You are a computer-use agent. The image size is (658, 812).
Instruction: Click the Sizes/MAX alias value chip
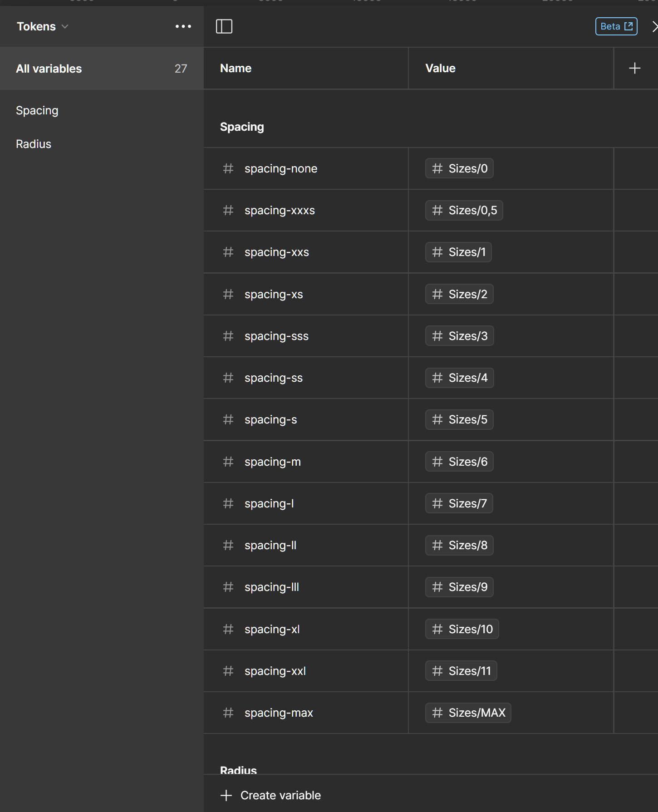(x=468, y=713)
